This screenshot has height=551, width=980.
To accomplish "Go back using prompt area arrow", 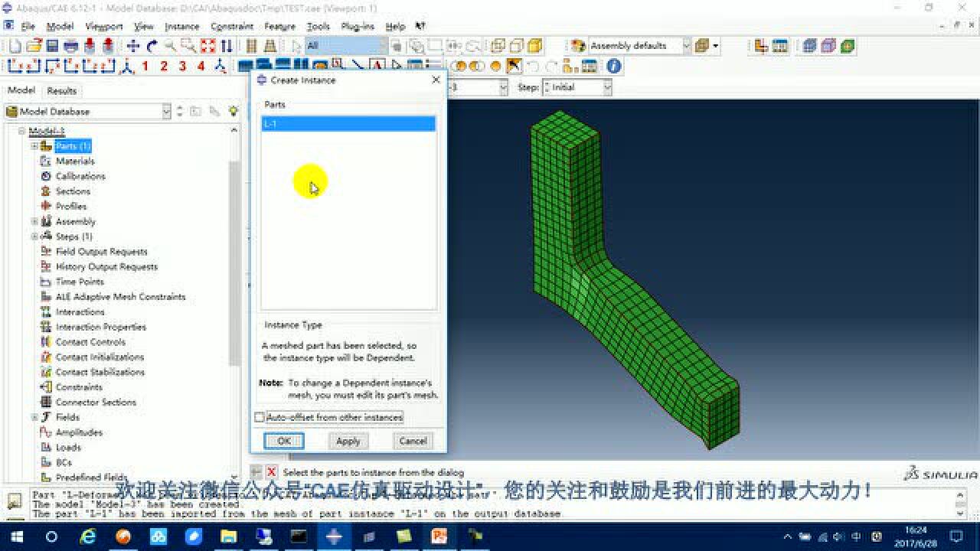I will (256, 472).
